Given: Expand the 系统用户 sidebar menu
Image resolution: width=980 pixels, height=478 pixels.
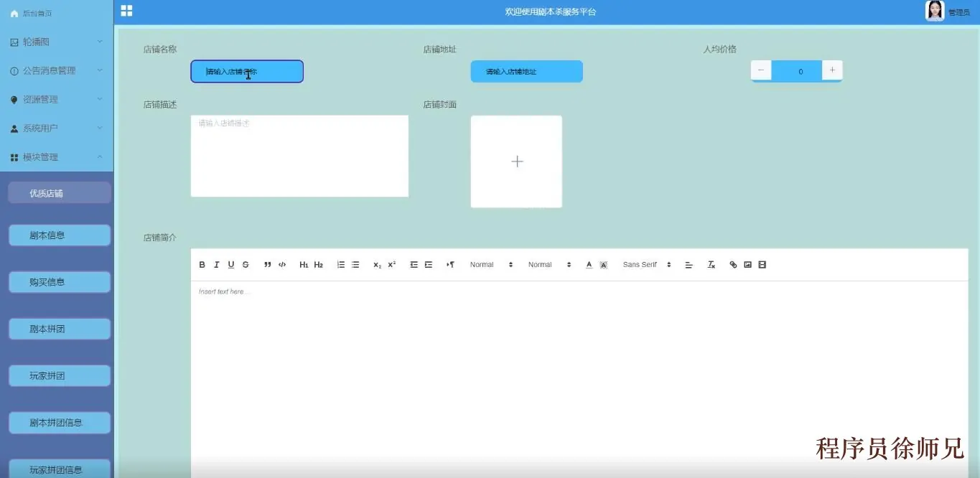Looking at the screenshot, I should [57, 128].
